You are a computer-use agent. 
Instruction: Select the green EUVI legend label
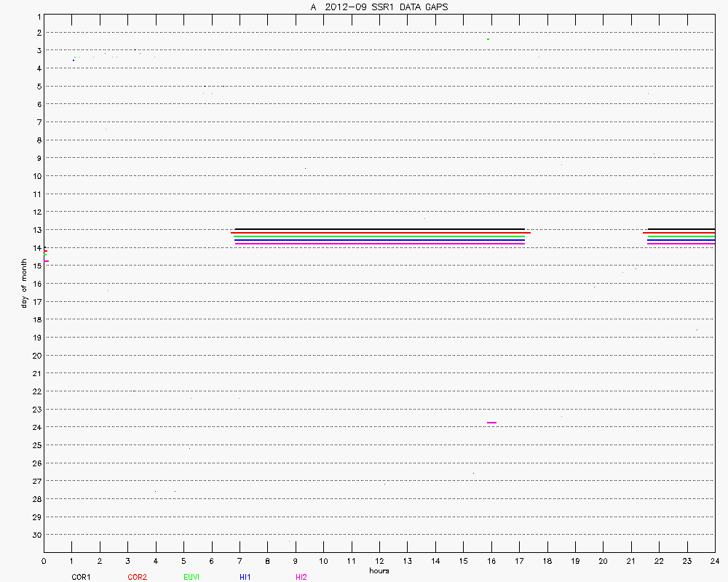(191, 577)
